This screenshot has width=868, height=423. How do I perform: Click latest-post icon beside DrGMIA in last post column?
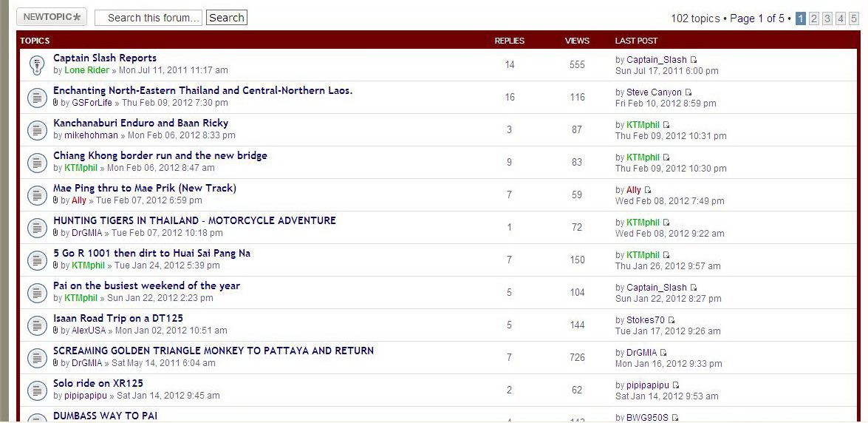(x=663, y=353)
